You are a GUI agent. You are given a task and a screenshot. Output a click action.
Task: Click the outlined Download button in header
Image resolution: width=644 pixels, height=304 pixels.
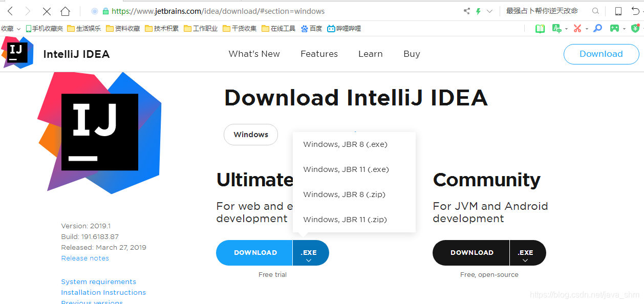point(601,54)
